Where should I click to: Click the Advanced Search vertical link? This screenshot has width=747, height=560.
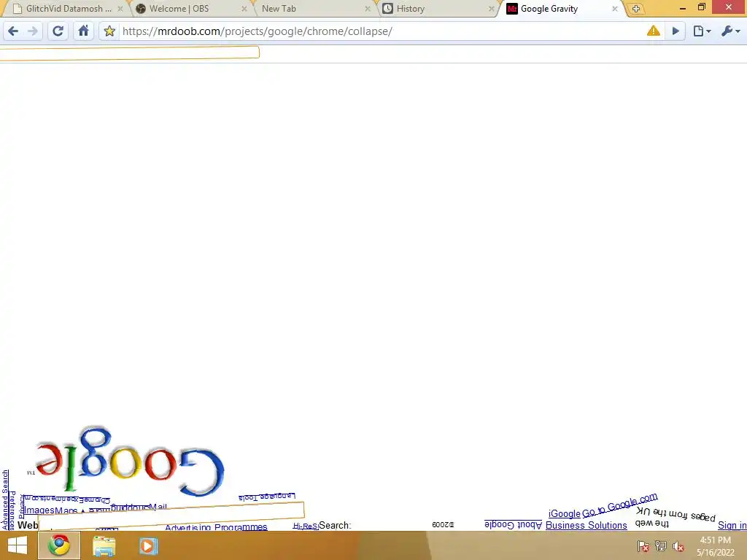coord(5,499)
